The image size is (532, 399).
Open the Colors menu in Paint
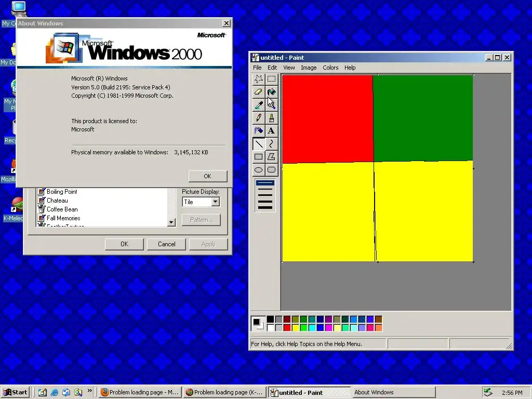[x=330, y=68]
